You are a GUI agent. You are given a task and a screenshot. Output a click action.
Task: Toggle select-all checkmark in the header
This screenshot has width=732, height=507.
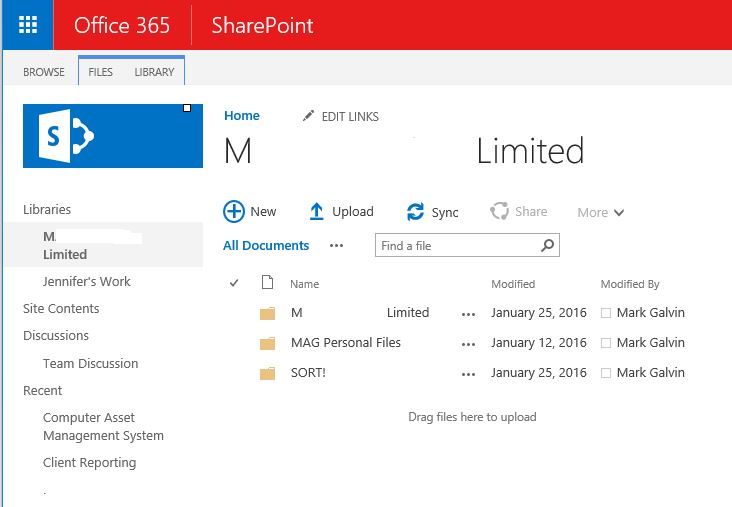click(x=234, y=283)
